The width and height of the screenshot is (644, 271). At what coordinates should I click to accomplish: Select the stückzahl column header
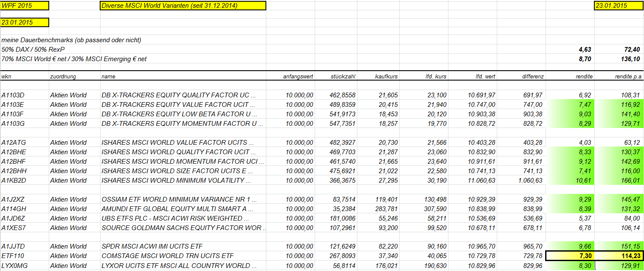click(x=343, y=76)
